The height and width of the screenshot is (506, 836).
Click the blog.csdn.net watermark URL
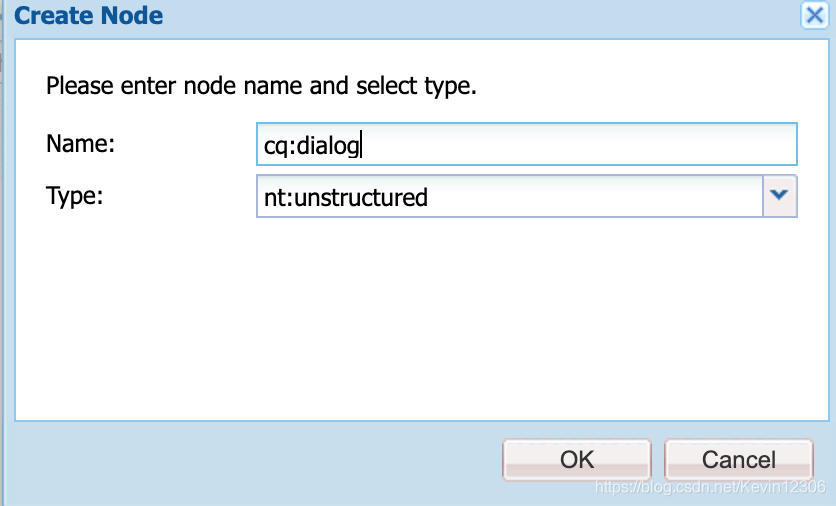point(710,486)
